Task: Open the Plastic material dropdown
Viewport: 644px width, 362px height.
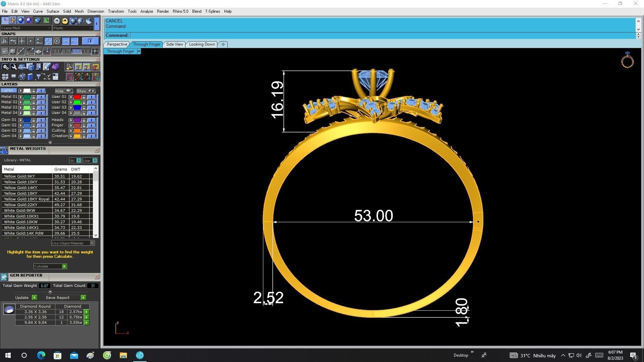Action: 72,28
